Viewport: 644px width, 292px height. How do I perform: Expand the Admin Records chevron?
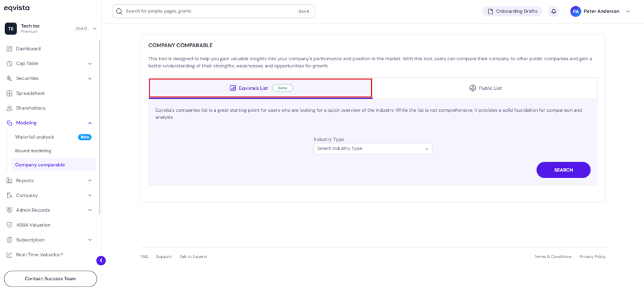90,210
